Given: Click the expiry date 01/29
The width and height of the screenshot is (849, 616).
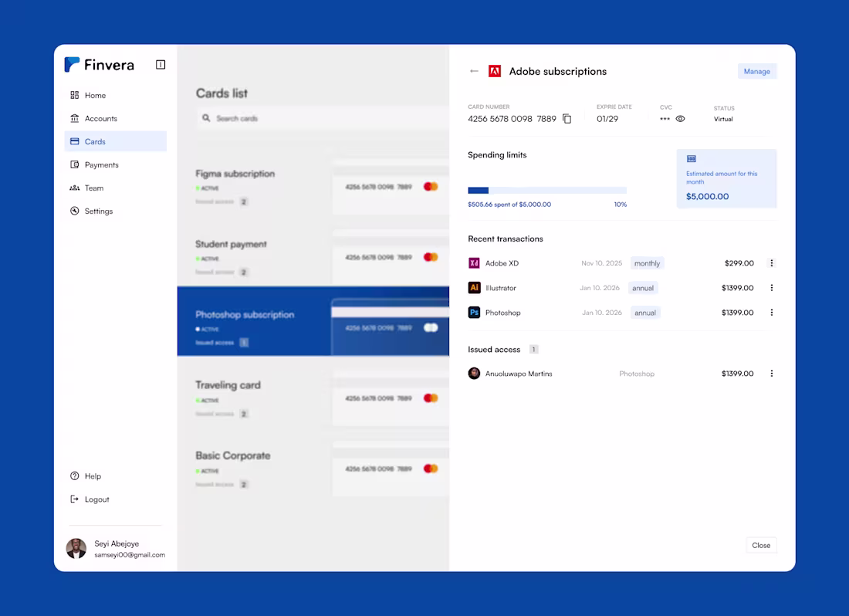Looking at the screenshot, I should [x=607, y=119].
